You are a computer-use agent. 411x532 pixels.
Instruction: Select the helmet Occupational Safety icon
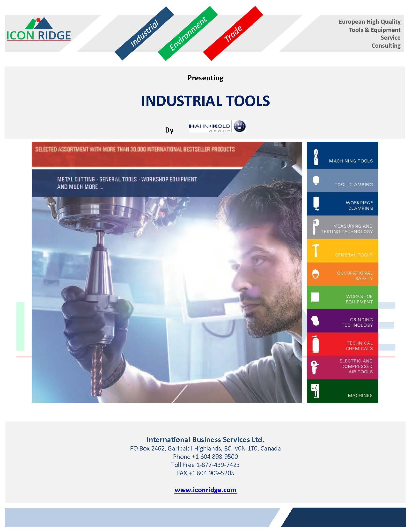(316, 274)
